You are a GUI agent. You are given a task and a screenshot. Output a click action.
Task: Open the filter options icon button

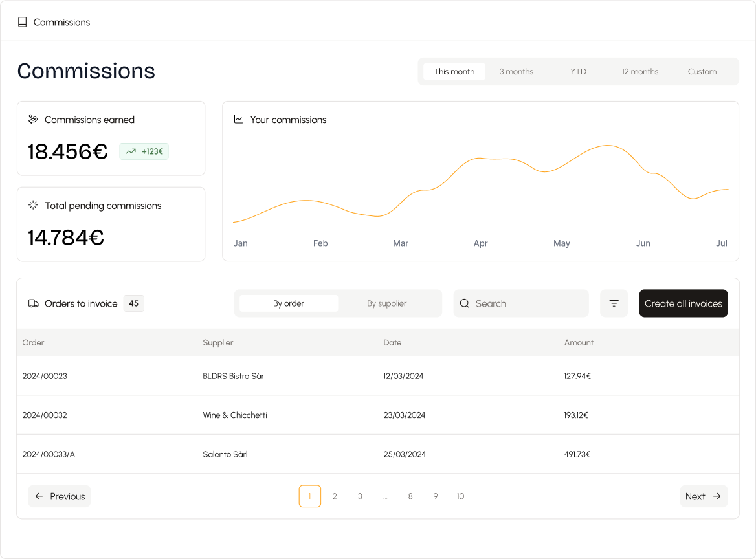point(614,303)
